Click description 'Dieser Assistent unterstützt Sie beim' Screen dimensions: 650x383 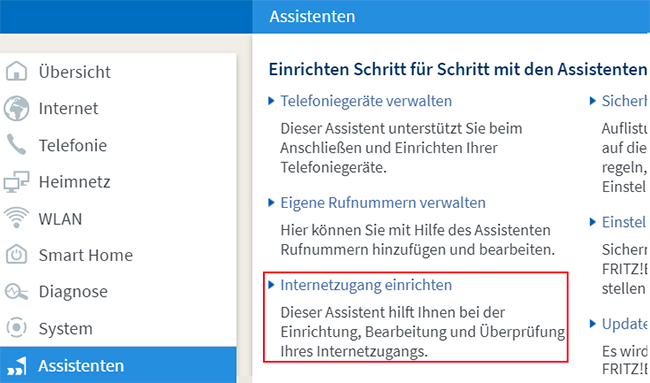[401, 128]
